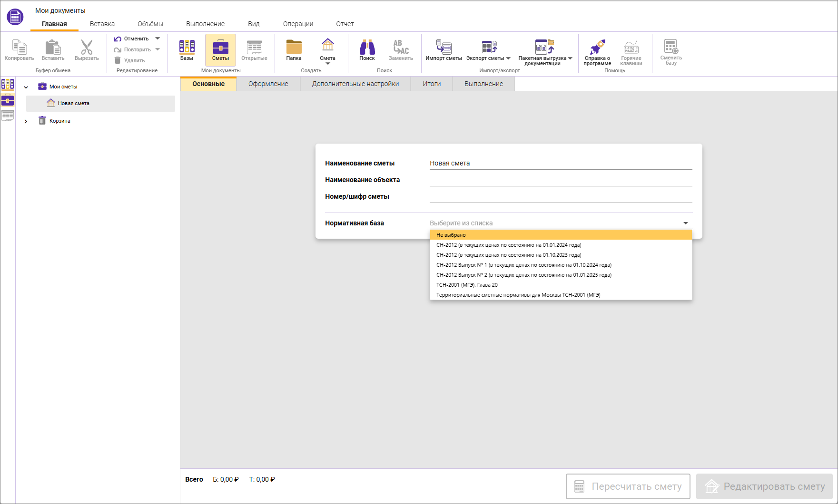Click the Наименование объекта input field
Image resolution: width=838 pixels, height=504 pixels.
point(560,180)
